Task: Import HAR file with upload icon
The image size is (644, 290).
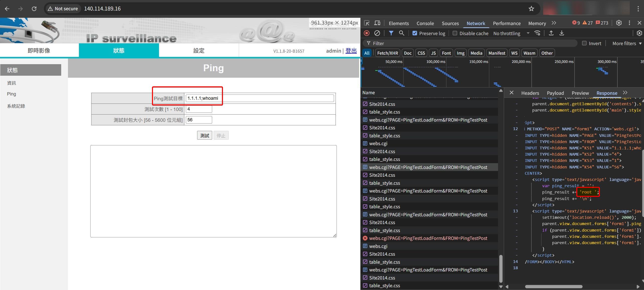Action: coord(551,33)
